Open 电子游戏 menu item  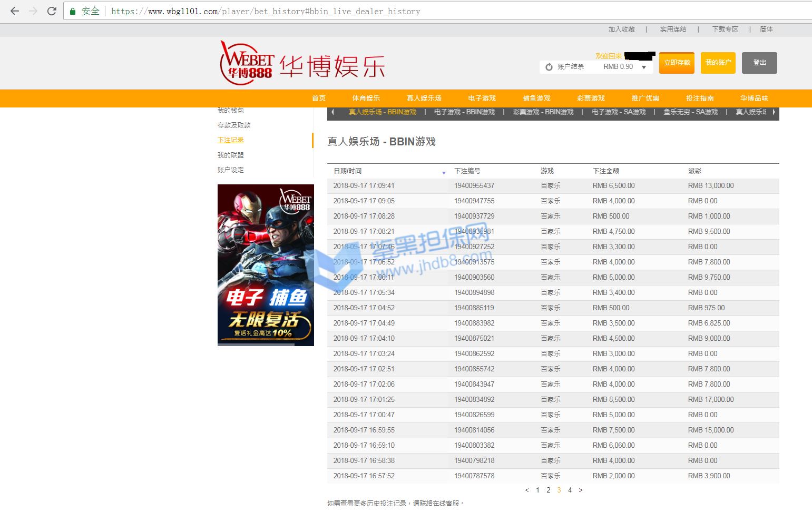(x=482, y=99)
